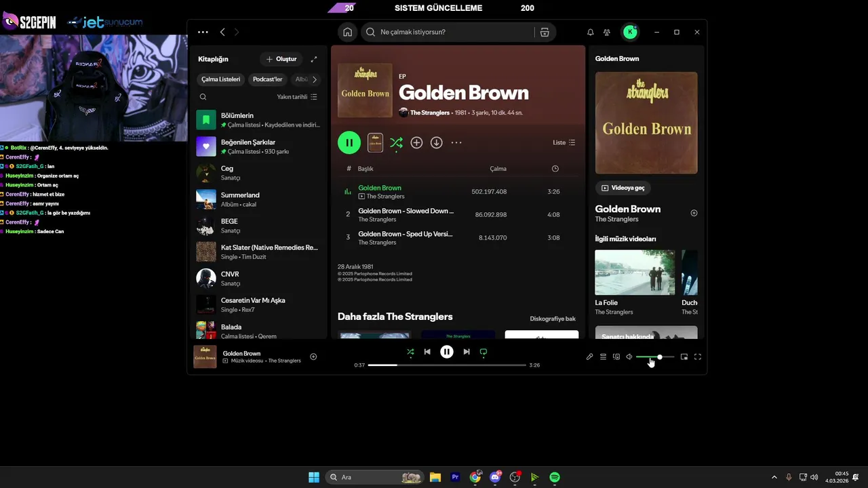Show more filter chips with the arrow
868x488 pixels.
314,79
